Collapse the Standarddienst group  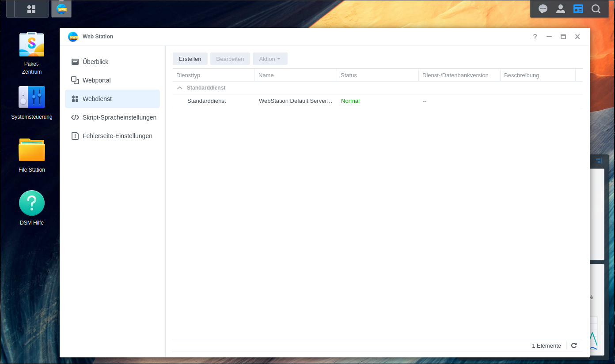coord(180,88)
